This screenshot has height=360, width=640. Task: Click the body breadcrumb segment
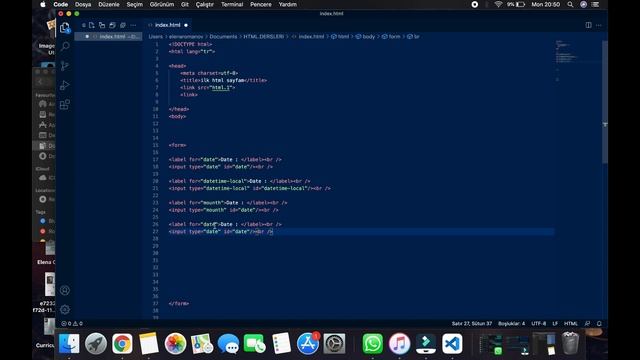coord(365,36)
